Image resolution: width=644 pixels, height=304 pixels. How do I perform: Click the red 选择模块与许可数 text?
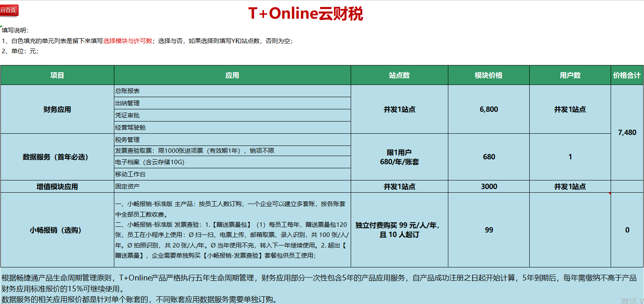coord(128,41)
